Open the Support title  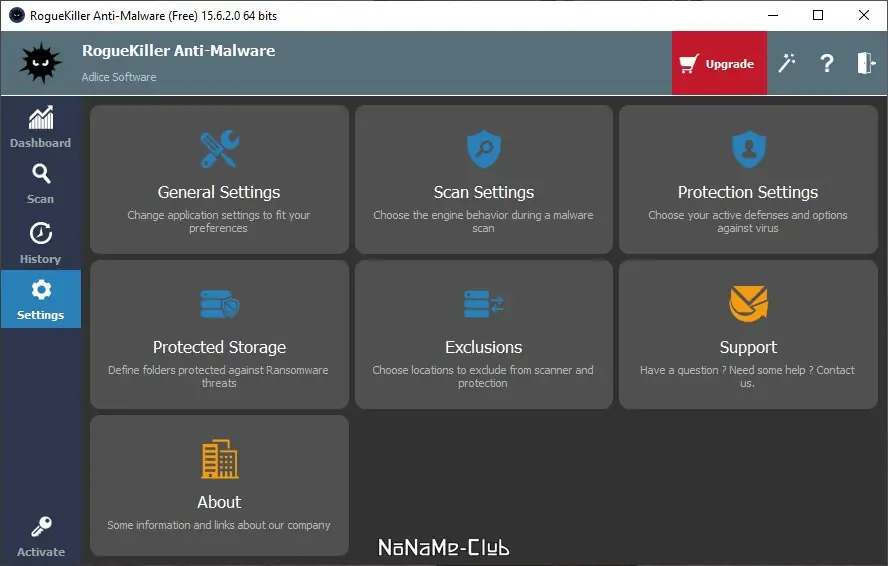[748, 348]
